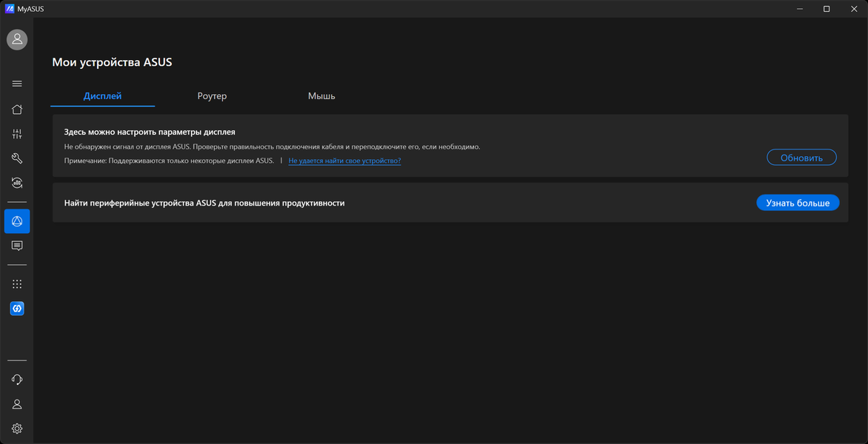Viewport: 868px width, 444px height.
Task: Go to the Home page icon
Action: point(17,109)
